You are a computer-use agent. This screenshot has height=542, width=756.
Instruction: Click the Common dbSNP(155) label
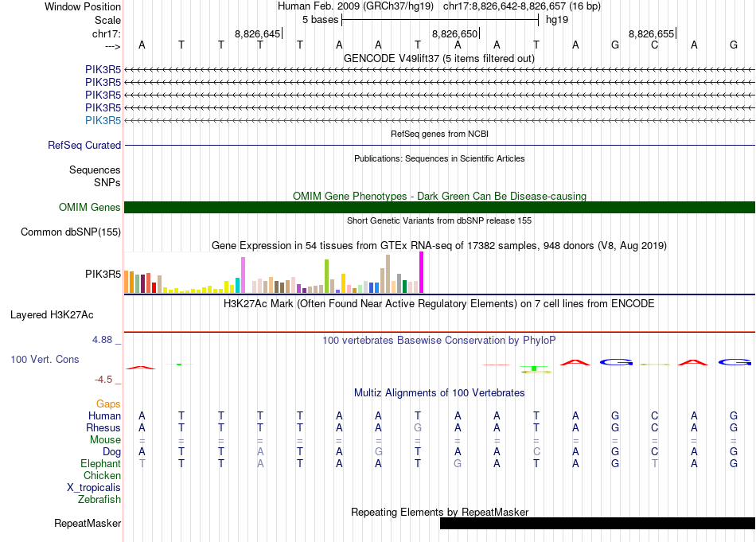71,232
